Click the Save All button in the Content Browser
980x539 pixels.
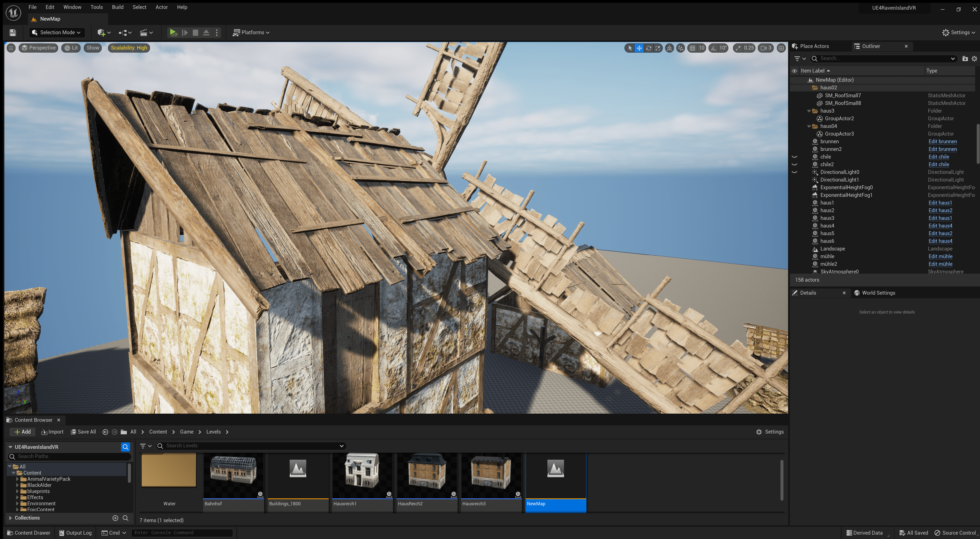83,432
